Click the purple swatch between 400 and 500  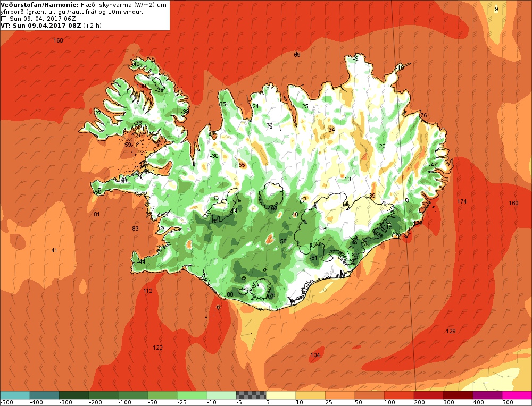pos(487,395)
